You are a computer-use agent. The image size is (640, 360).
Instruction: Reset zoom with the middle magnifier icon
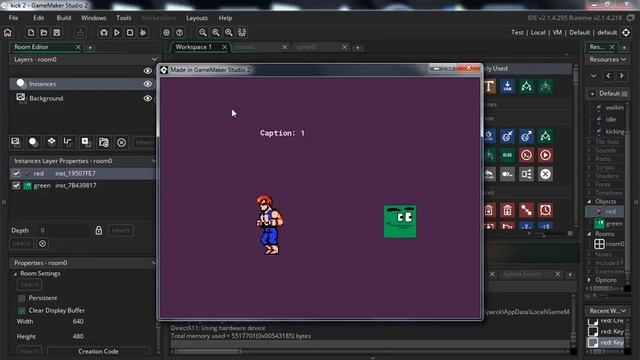tap(216, 33)
